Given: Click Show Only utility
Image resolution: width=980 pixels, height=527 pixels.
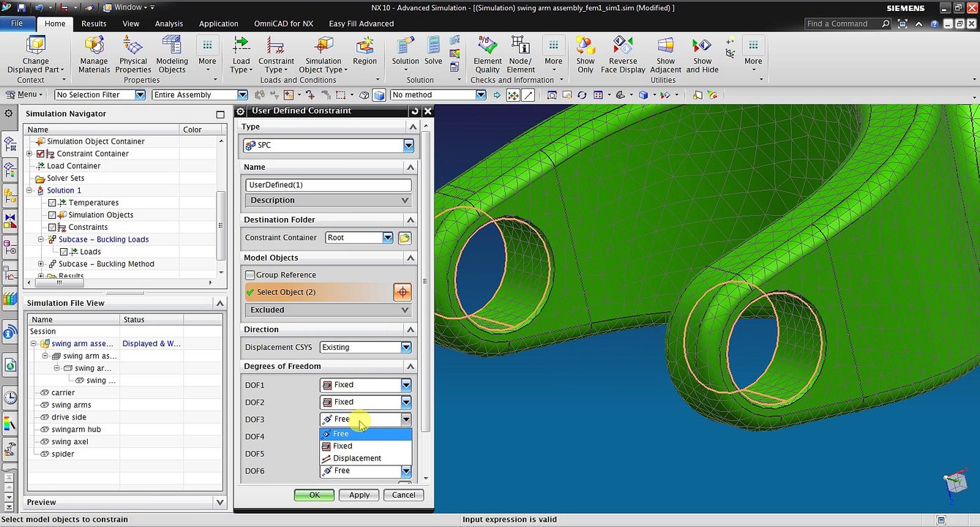Looking at the screenshot, I should [x=586, y=55].
